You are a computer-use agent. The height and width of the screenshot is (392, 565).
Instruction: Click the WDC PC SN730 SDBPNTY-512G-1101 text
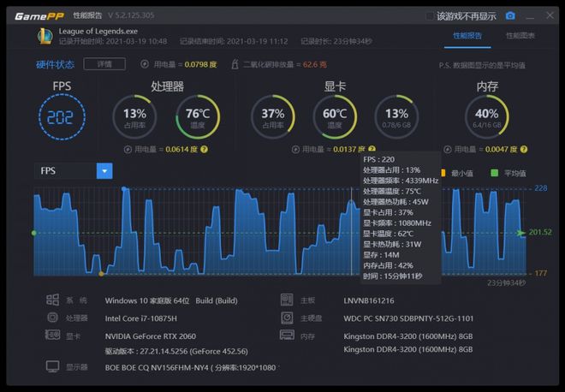408,318
